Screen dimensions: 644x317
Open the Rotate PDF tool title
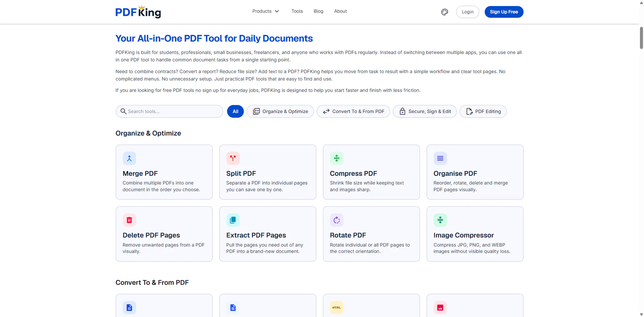348,235
